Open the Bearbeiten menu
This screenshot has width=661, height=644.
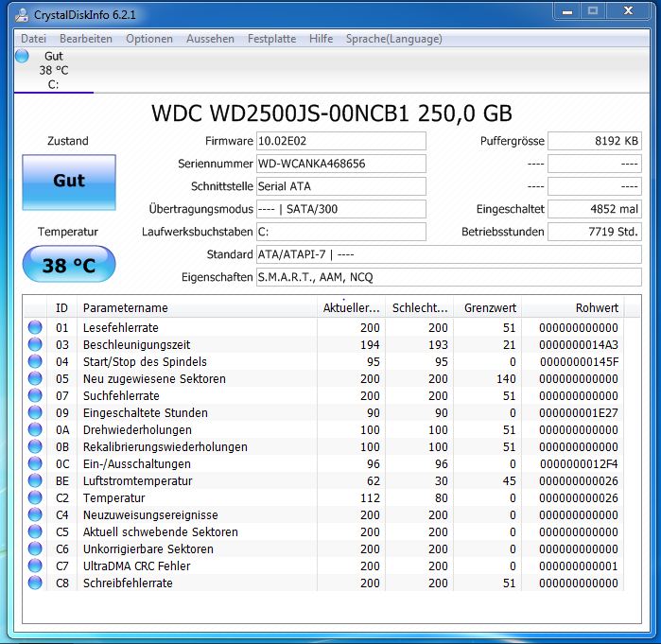click(x=86, y=39)
